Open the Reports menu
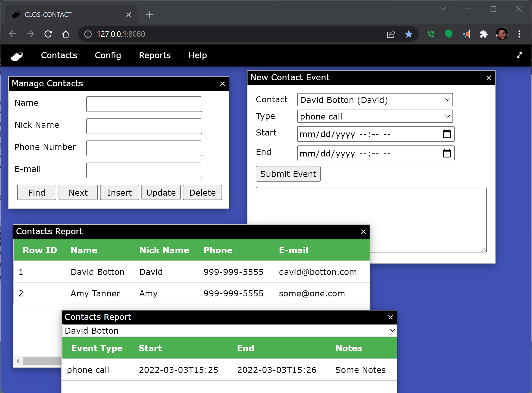 [155, 55]
